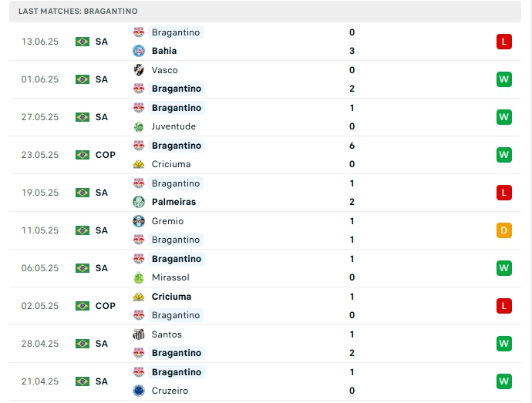The width and height of the screenshot is (532, 403).
Task: Click the draw badge for the Gremio match
Action: coord(504,230)
